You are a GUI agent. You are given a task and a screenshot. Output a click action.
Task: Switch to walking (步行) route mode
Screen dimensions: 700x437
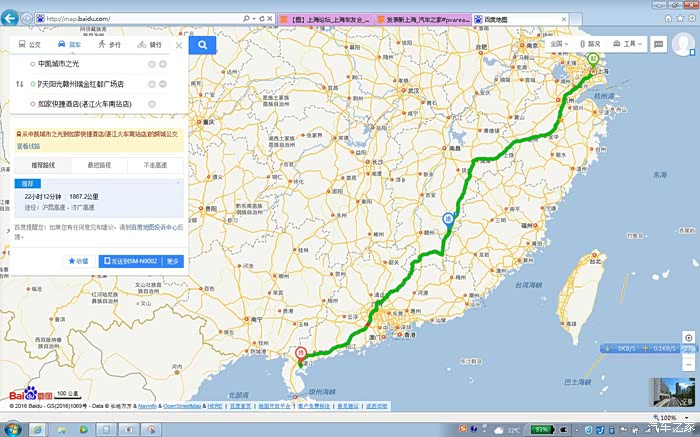[110, 45]
